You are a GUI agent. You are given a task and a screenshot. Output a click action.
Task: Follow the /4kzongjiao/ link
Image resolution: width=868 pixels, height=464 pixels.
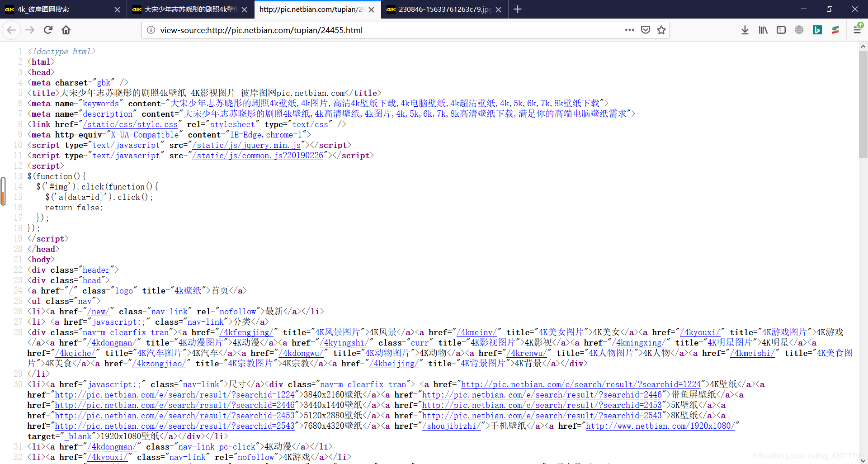tap(159, 364)
